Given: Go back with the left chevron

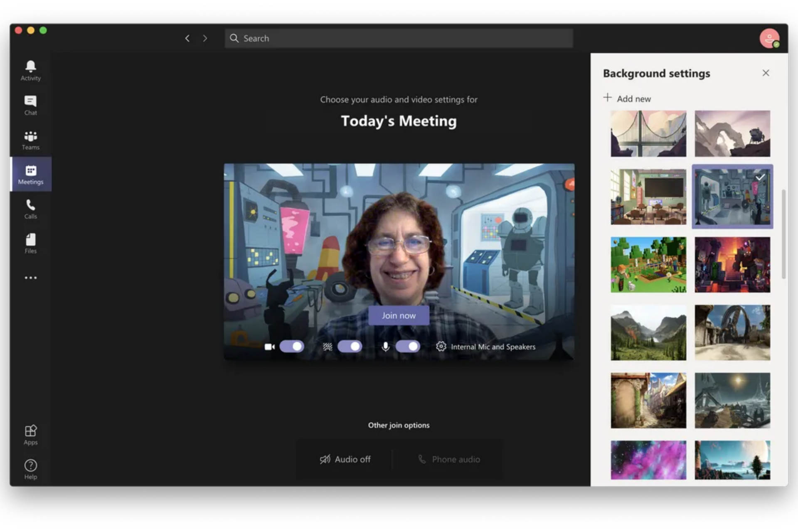Looking at the screenshot, I should coord(187,38).
